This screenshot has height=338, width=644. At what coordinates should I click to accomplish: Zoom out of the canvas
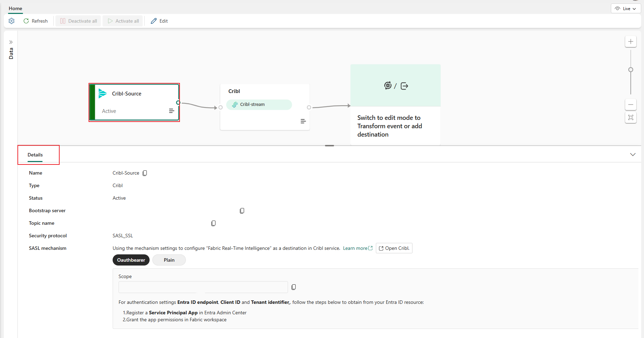point(631,105)
